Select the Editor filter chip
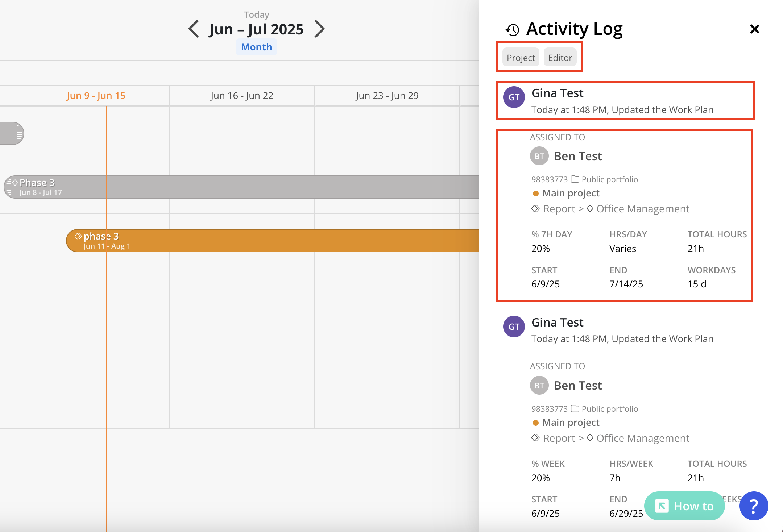This screenshot has height=532, width=783. (560, 58)
